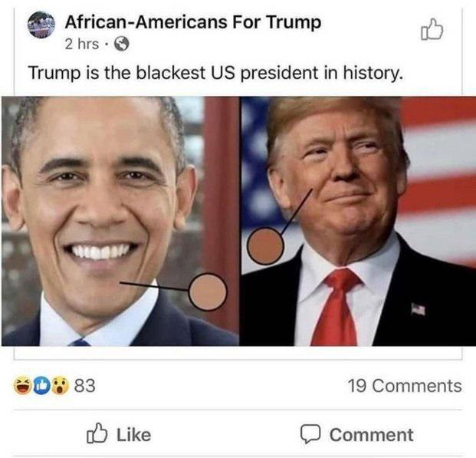Open the African-Americans For Trump page name
The image size is (476, 458).
193,22
